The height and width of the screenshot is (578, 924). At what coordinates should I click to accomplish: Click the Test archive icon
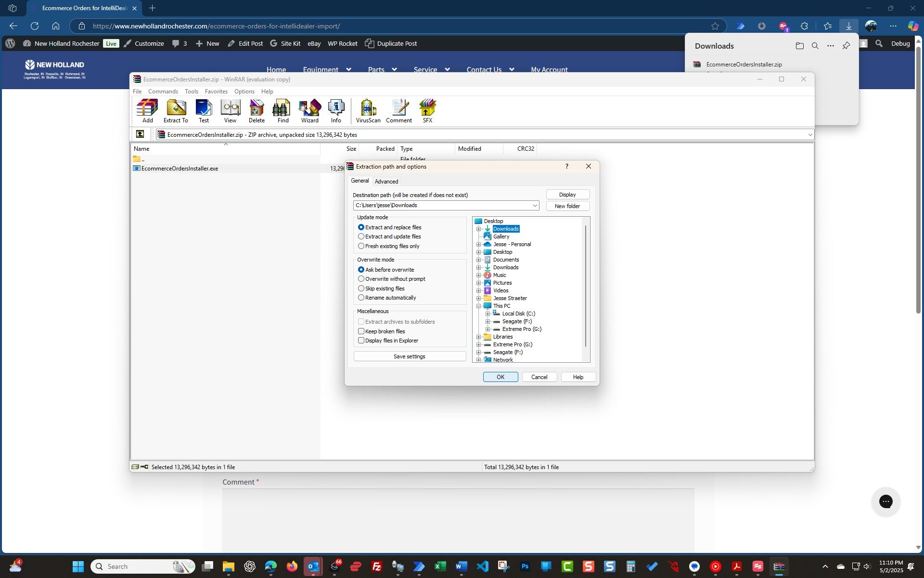pyautogui.click(x=204, y=111)
